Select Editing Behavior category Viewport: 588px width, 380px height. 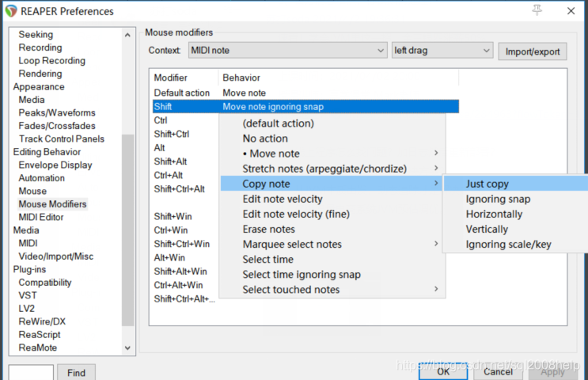pos(47,152)
